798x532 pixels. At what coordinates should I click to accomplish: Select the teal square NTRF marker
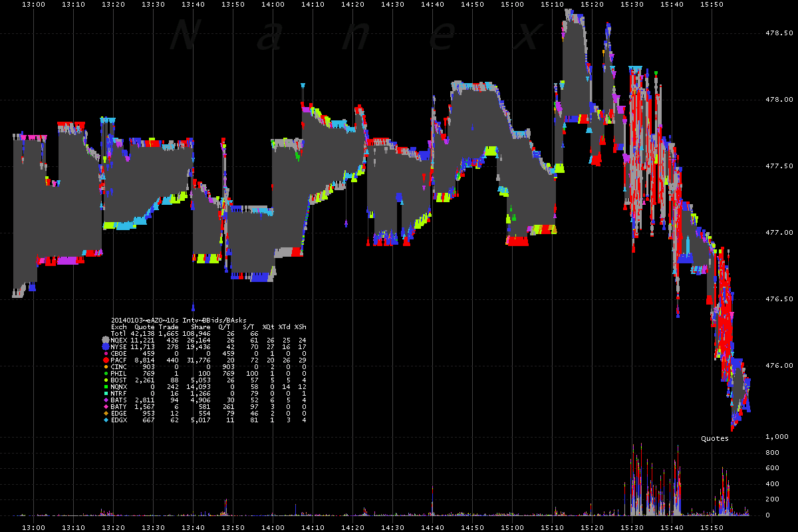pyautogui.click(x=106, y=393)
